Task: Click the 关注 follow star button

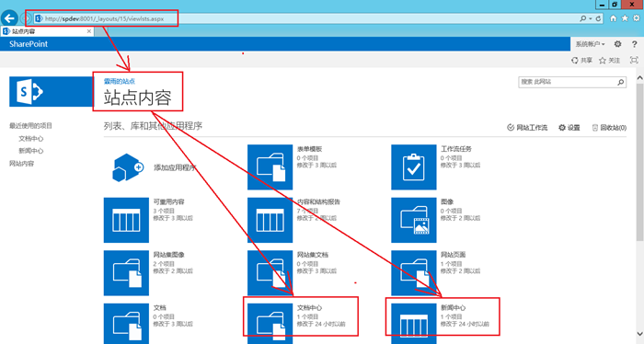Action: 609,61
